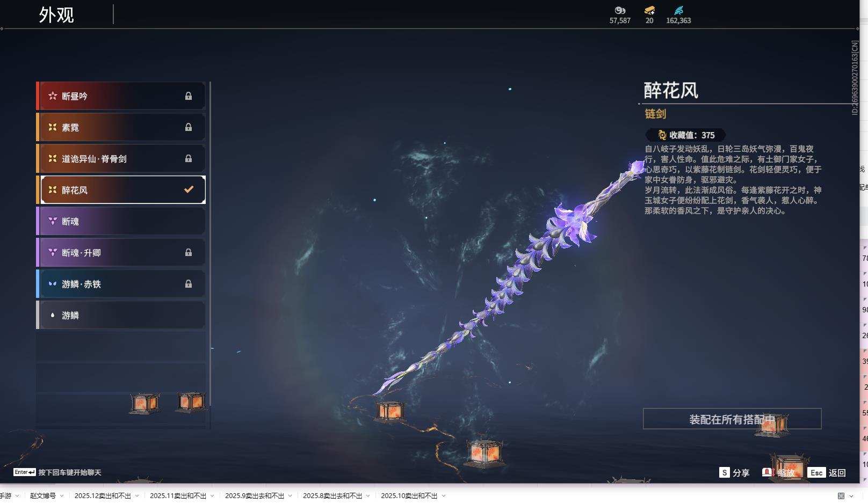Viewport: 868px width, 504px height.
Task: Click the 返回 back button
Action: 837,473
